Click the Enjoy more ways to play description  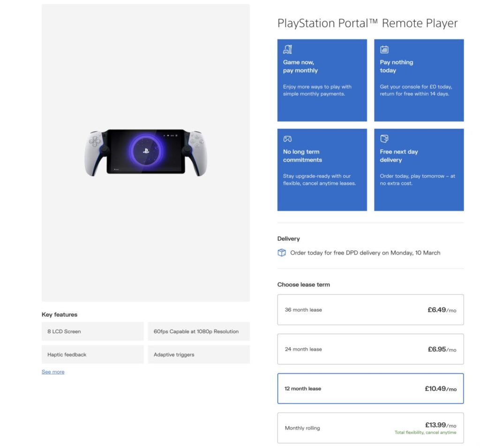[x=317, y=90]
